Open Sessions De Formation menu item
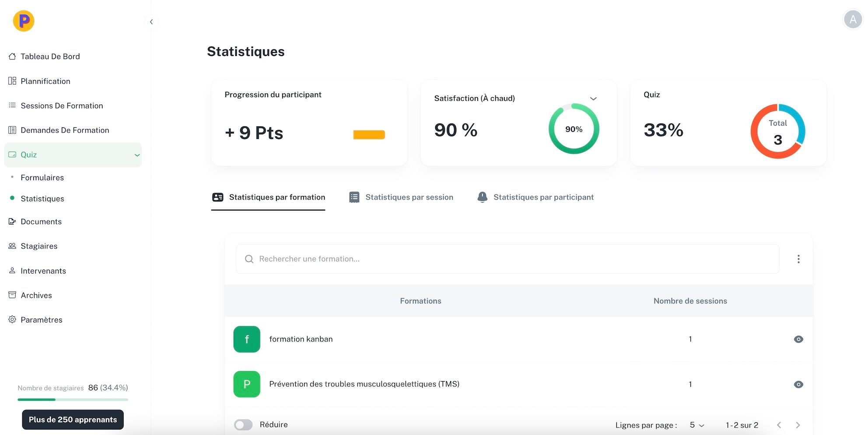This screenshot has height=435, width=868. [62, 105]
